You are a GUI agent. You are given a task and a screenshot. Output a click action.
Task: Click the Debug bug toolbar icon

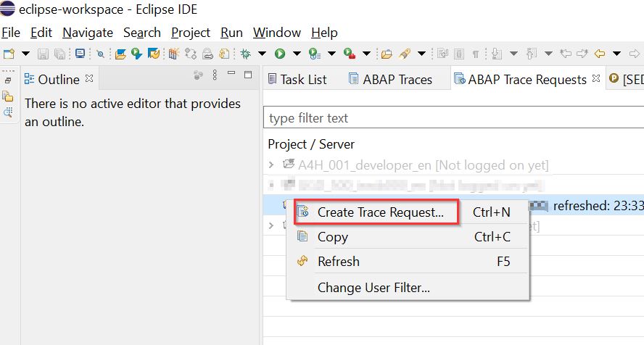pyautogui.click(x=246, y=54)
